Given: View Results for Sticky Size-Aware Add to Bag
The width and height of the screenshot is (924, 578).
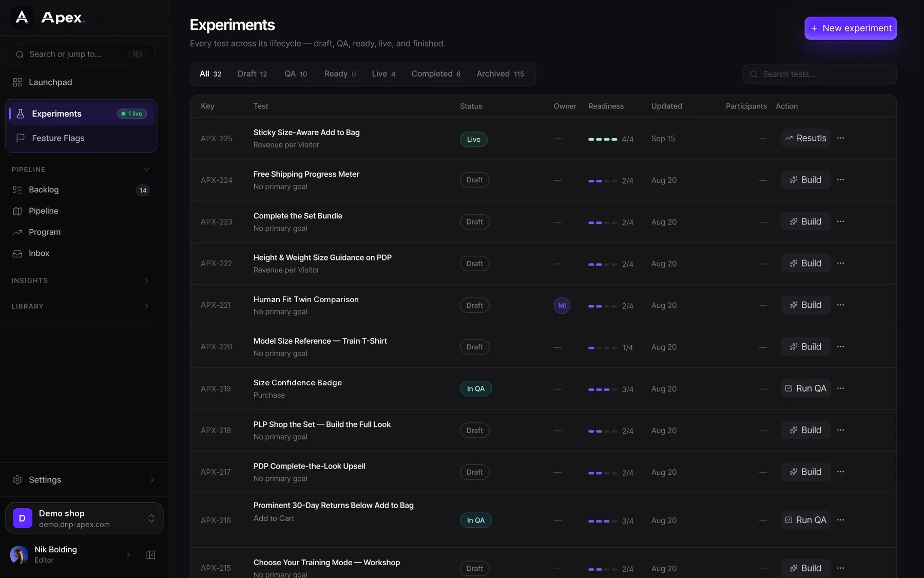Looking at the screenshot, I should pyautogui.click(x=805, y=138).
